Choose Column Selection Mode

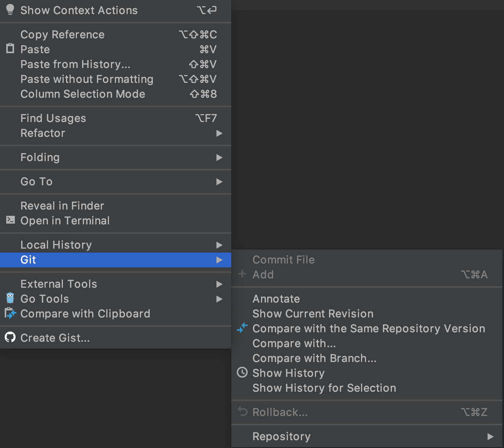83,94
